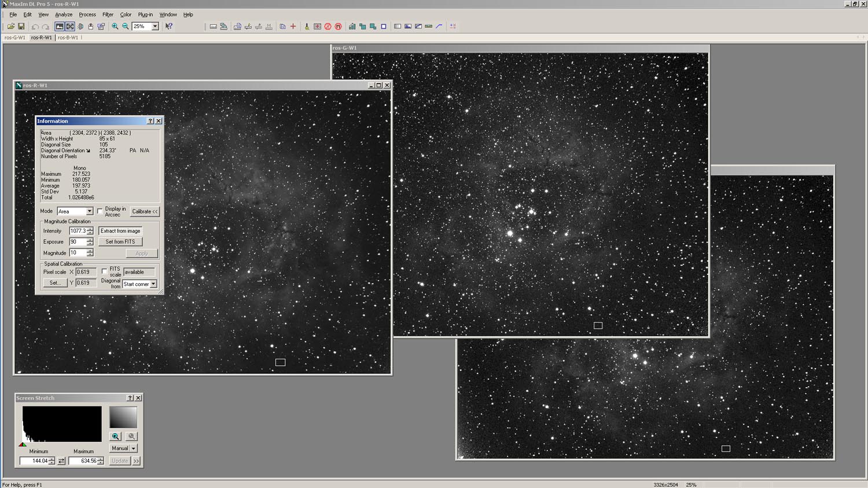The image size is (868, 488).
Task: Open the 25% zoom level dropdown
Action: pyautogui.click(x=155, y=27)
